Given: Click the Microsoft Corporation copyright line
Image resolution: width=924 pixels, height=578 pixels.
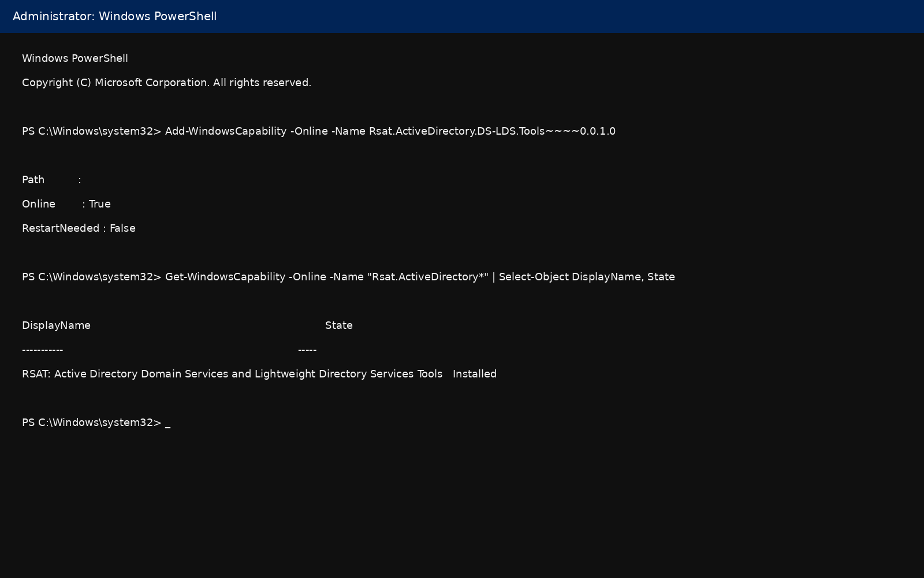Looking at the screenshot, I should tap(166, 83).
